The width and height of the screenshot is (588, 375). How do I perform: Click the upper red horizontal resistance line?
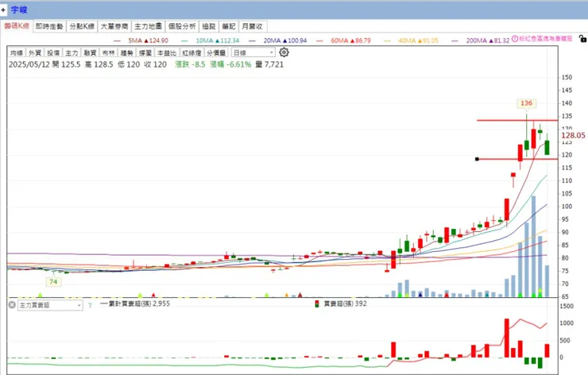(x=517, y=121)
